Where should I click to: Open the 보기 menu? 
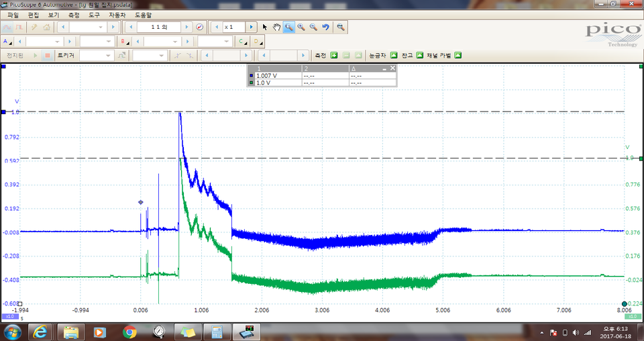point(54,15)
